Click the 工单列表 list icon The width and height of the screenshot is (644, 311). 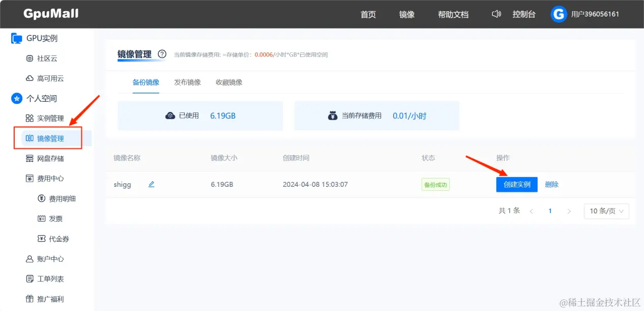click(30, 278)
